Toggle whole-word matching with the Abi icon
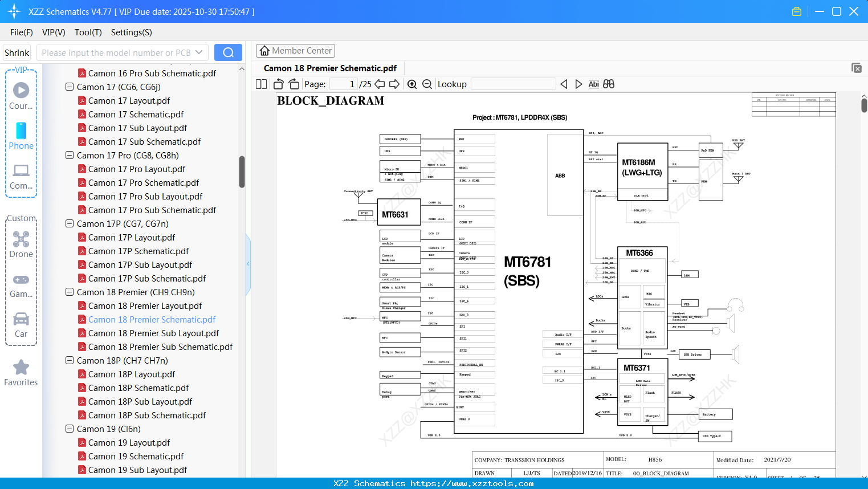Viewport: 868px width, 489px height. (x=594, y=84)
